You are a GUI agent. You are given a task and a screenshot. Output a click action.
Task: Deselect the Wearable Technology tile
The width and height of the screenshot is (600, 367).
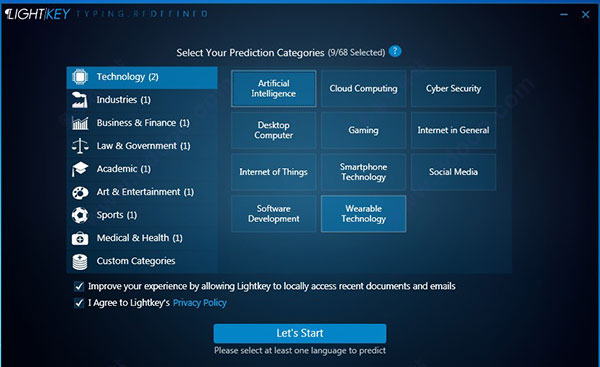[x=364, y=214]
